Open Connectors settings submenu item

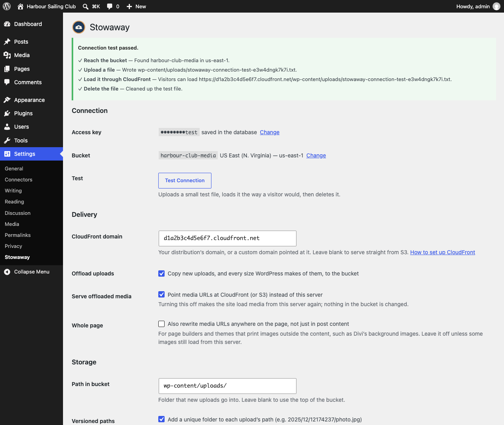click(x=19, y=179)
